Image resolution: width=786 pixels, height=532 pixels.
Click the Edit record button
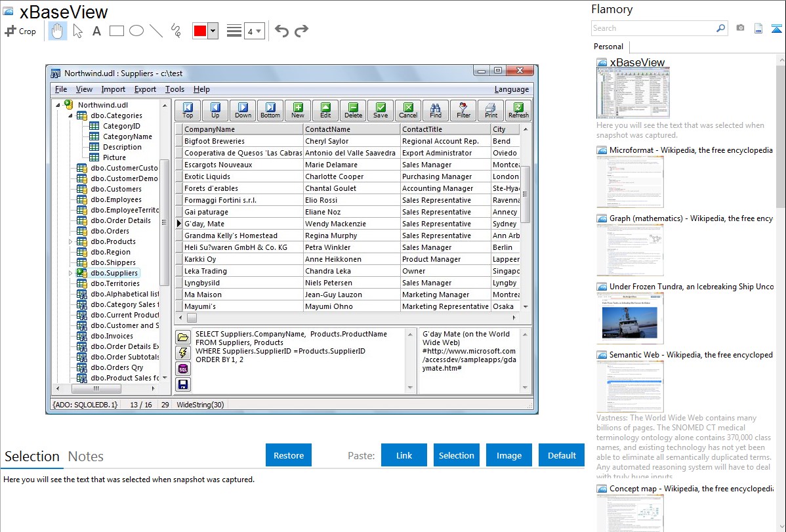[325, 110]
